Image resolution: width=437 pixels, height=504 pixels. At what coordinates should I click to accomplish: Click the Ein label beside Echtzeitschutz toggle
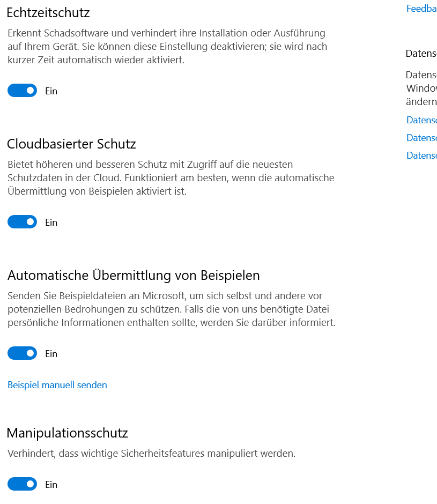coord(51,91)
